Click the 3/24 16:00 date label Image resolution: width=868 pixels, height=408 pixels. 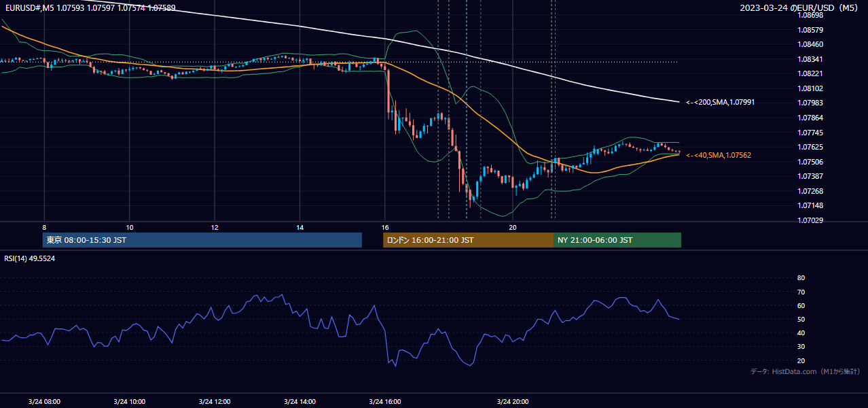pos(385,401)
